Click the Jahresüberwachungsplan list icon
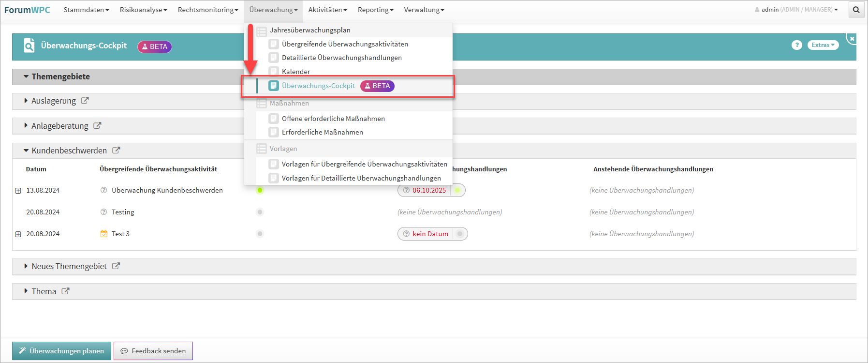Viewport: 868px width, 363px height. [x=262, y=30]
